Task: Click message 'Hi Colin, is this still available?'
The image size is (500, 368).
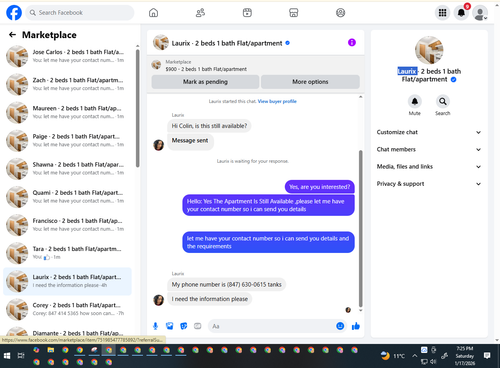Action: tap(209, 126)
